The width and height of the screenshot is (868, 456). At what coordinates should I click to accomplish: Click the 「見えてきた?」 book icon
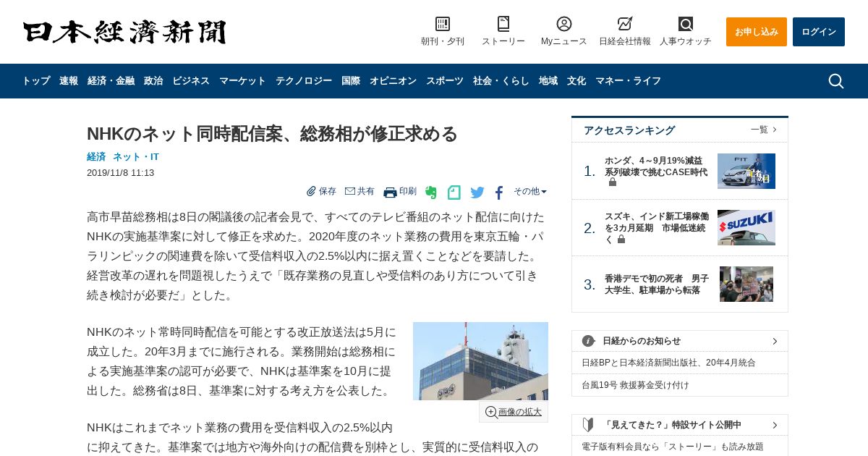[x=589, y=425]
